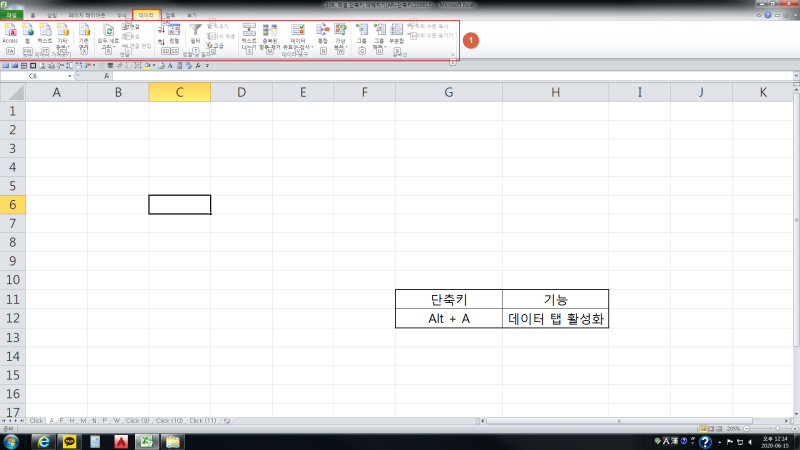Sort descending with the Z-to-A icon

[x=161, y=42]
